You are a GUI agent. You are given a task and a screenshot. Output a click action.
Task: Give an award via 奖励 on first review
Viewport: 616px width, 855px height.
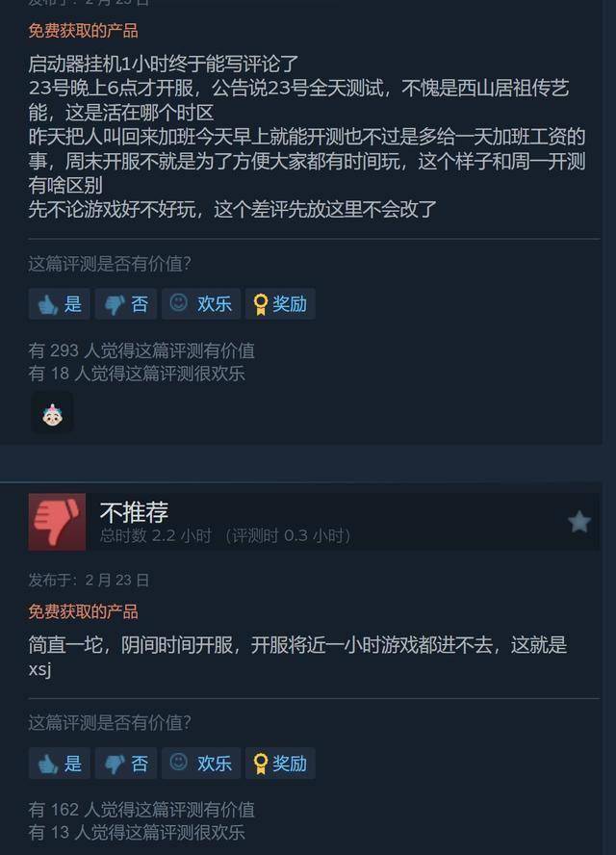280,303
